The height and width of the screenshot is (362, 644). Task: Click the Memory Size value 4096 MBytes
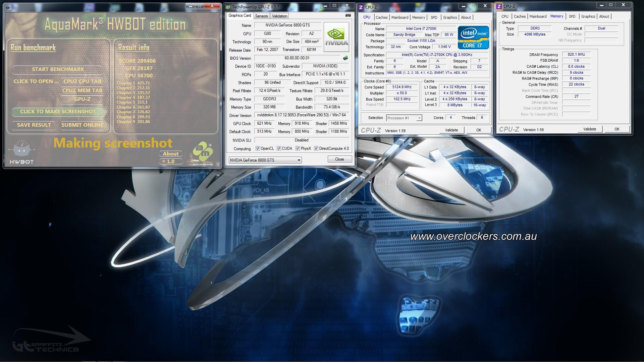[535, 34]
